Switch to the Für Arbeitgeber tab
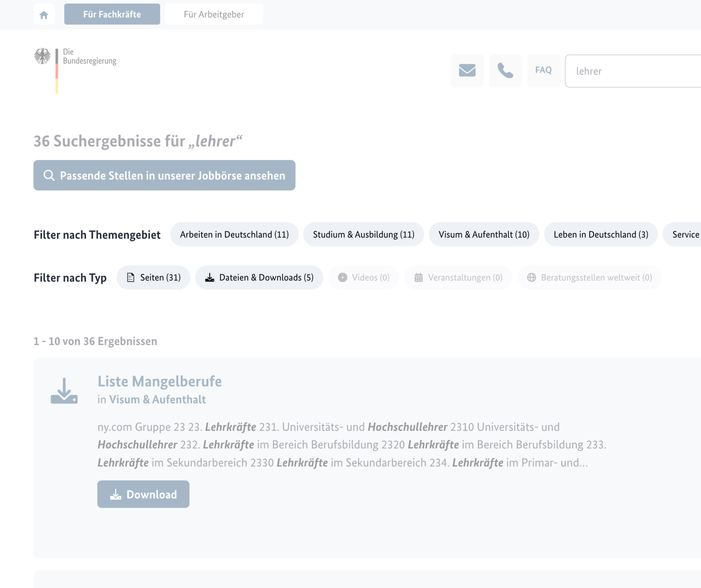This screenshot has width=701, height=588. [213, 14]
